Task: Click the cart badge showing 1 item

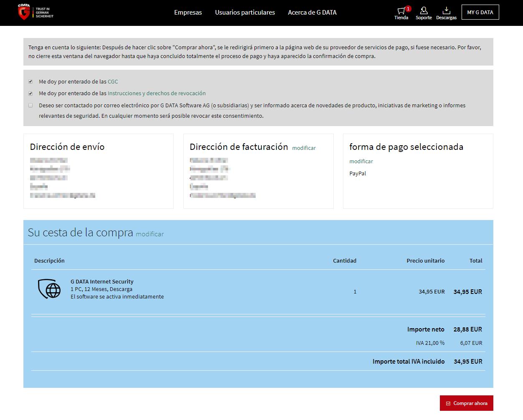Action: (x=408, y=8)
